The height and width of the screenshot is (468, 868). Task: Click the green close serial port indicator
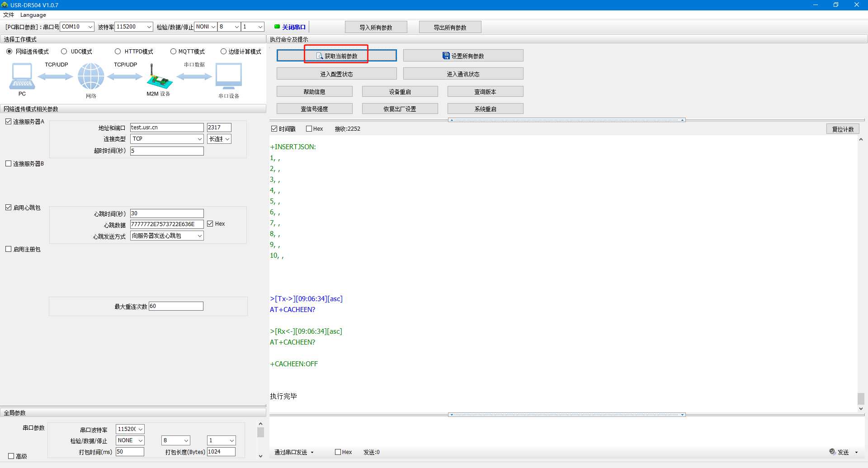(277, 27)
